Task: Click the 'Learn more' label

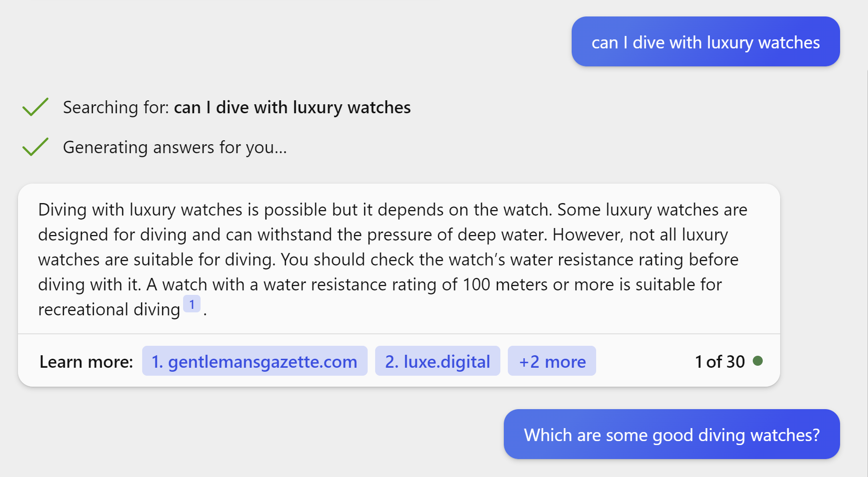Action: tap(85, 361)
